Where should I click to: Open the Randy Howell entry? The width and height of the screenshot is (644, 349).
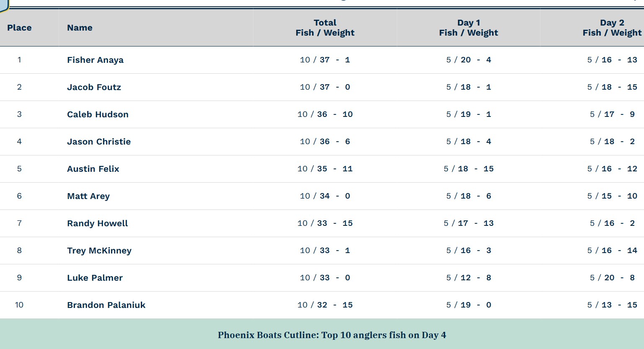(x=97, y=223)
